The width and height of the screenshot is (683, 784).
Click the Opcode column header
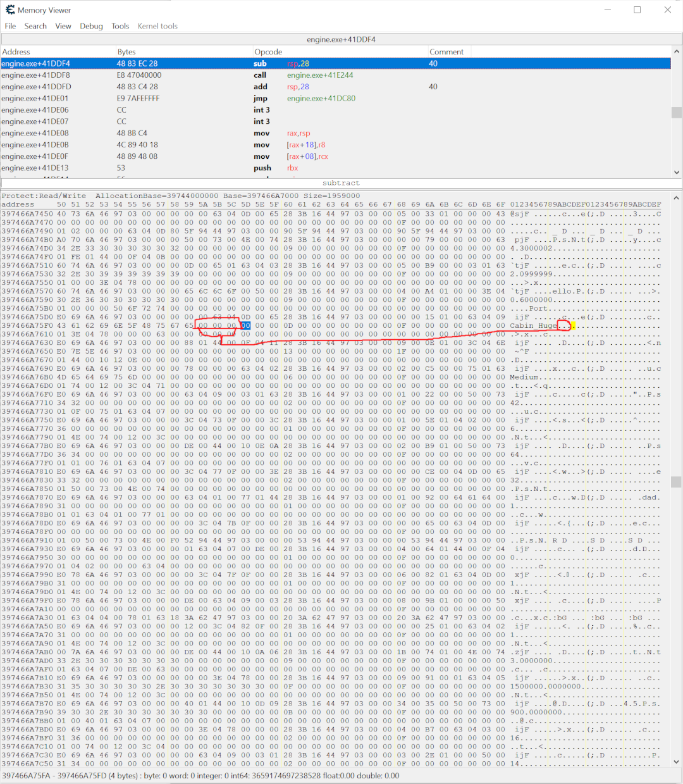coord(340,52)
